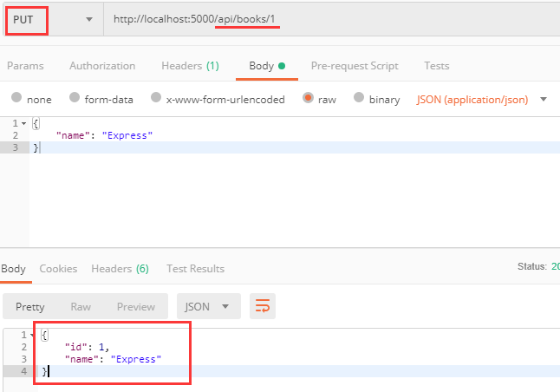This screenshot has height=392, width=560.
Task: Open the request Headers (1) tab
Action: pos(190,66)
